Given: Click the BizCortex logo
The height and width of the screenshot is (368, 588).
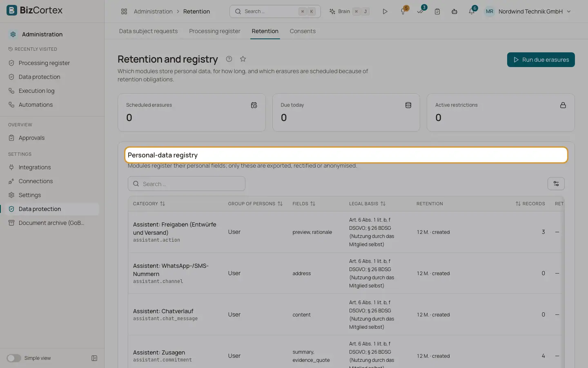Looking at the screenshot, I should pyautogui.click(x=35, y=11).
